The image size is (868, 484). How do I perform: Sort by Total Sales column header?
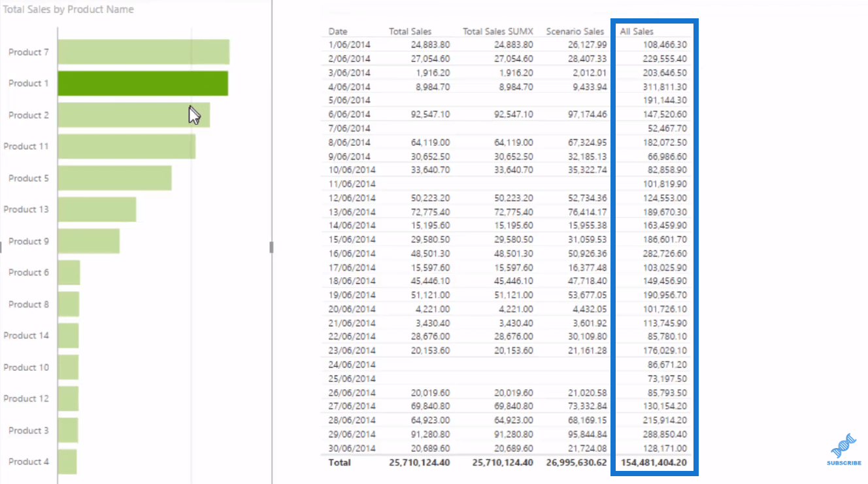(410, 31)
